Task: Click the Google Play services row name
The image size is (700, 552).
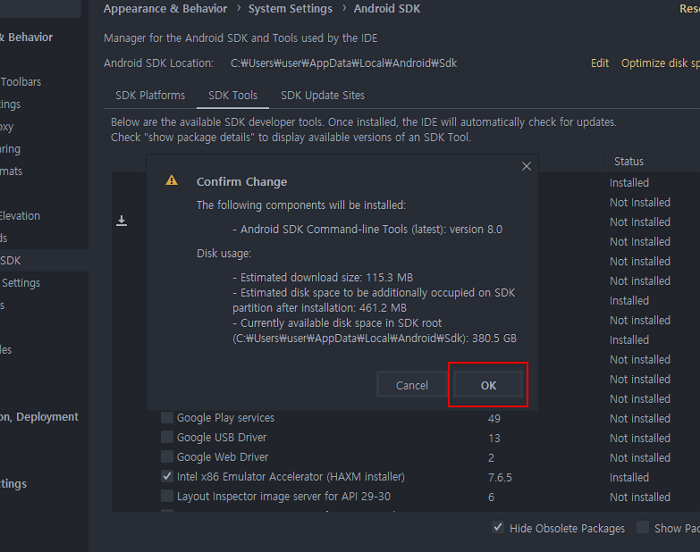Action: (x=225, y=418)
